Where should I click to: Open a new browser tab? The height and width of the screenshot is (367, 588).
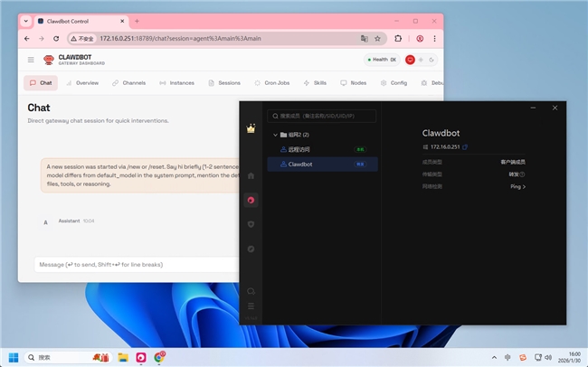[137, 21]
